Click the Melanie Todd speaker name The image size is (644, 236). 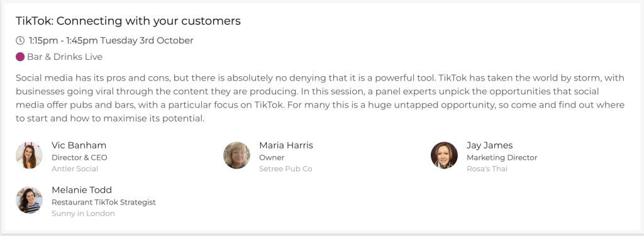pyautogui.click(x=82, y=190)
